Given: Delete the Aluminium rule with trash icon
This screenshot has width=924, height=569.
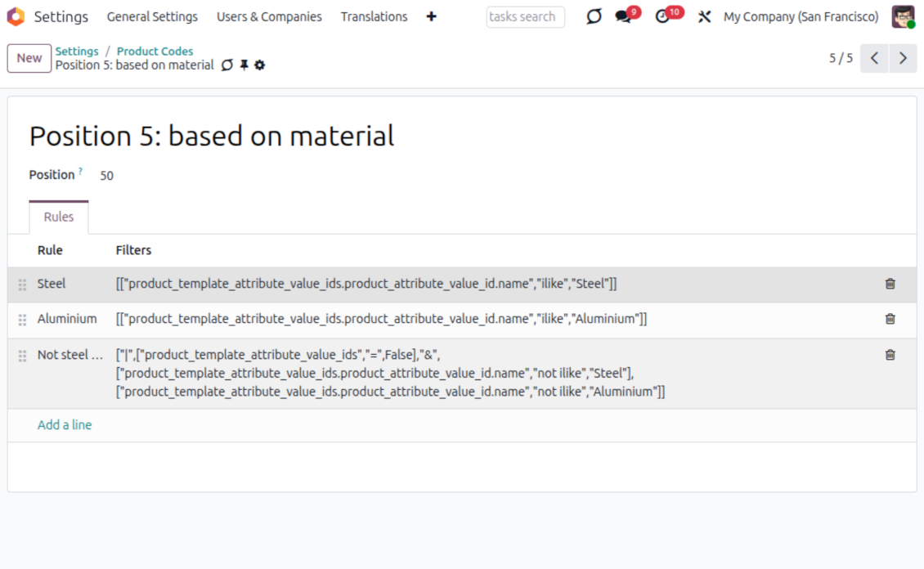Looking at the screenshot, I should (890, 319).
